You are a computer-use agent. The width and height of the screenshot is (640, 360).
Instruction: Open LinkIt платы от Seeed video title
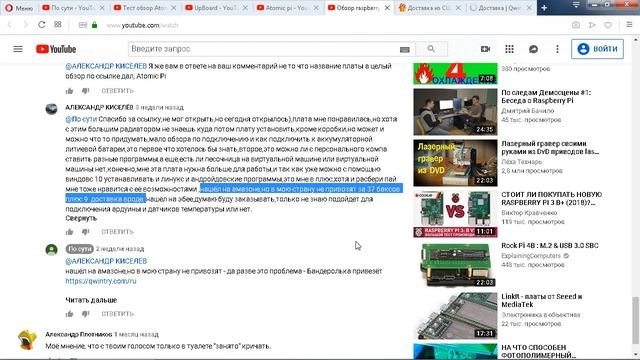pos(542,300)
